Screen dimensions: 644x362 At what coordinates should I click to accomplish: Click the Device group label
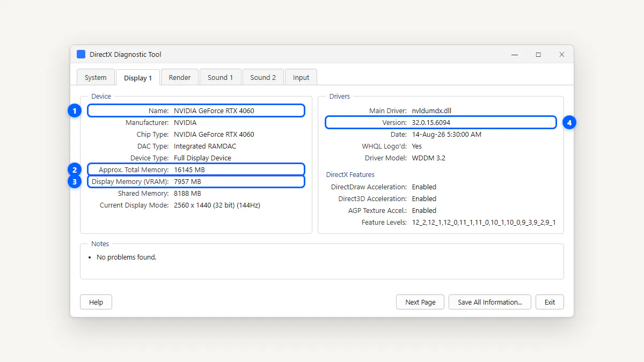pyautogui.click(x=101, y=96)
